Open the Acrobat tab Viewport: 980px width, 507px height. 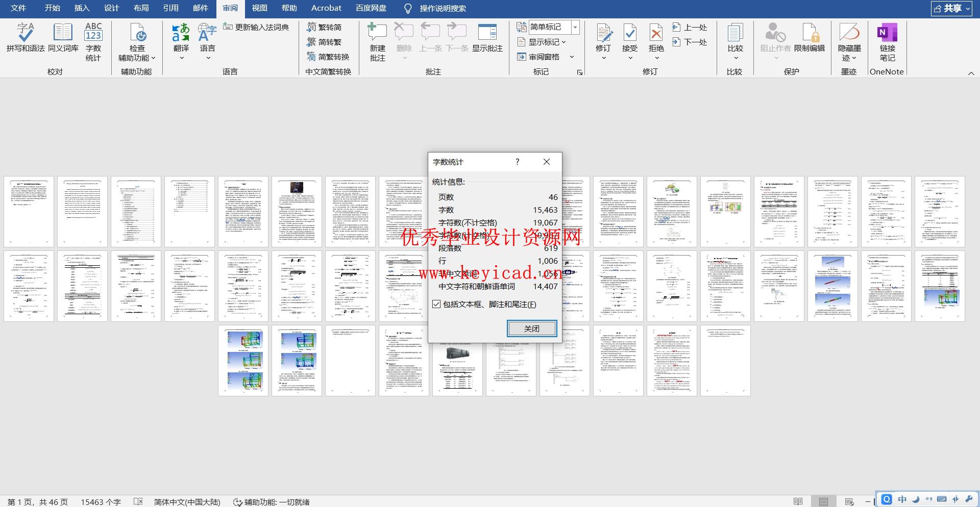coord(326,8)
